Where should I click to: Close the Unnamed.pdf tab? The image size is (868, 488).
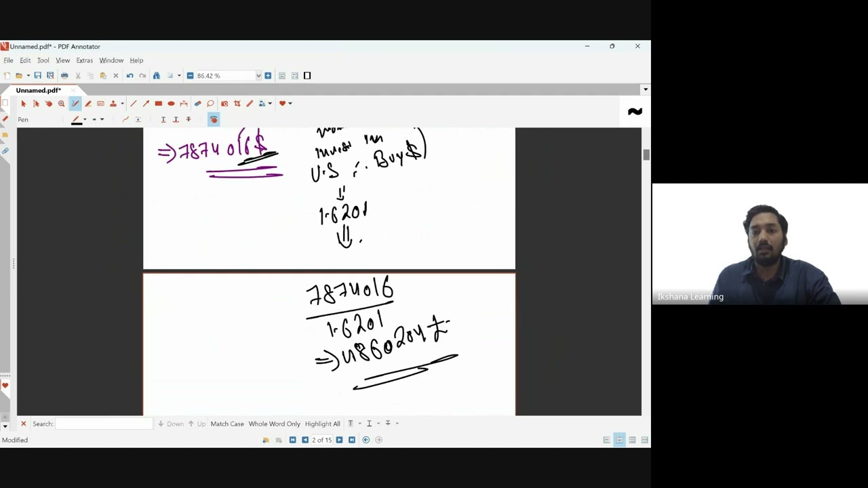click(x=73, y=90)
